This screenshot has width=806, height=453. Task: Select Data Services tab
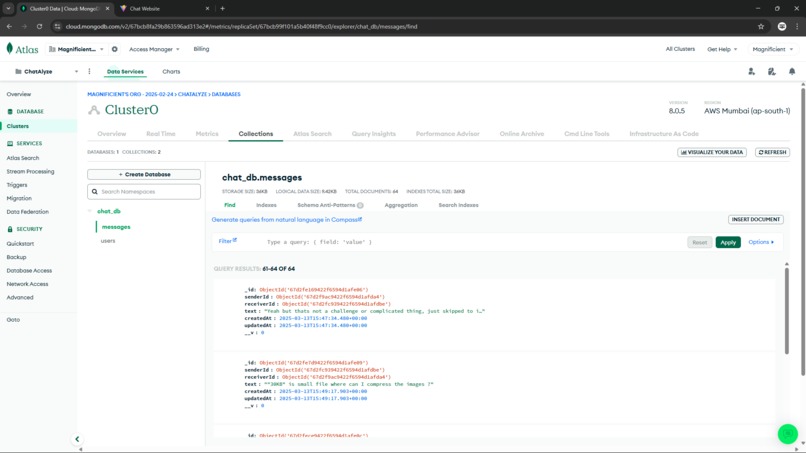click(x=125, y=71)
